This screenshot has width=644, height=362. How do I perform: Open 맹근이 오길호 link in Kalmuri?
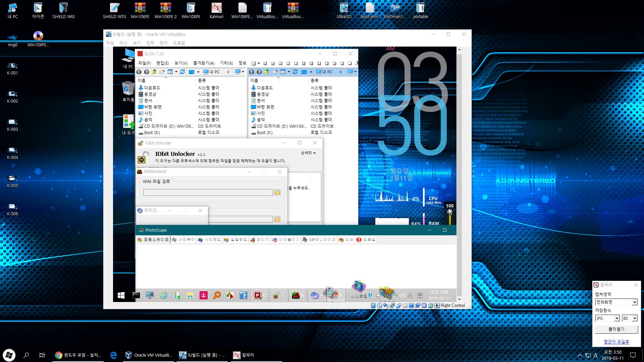(616, 342)
